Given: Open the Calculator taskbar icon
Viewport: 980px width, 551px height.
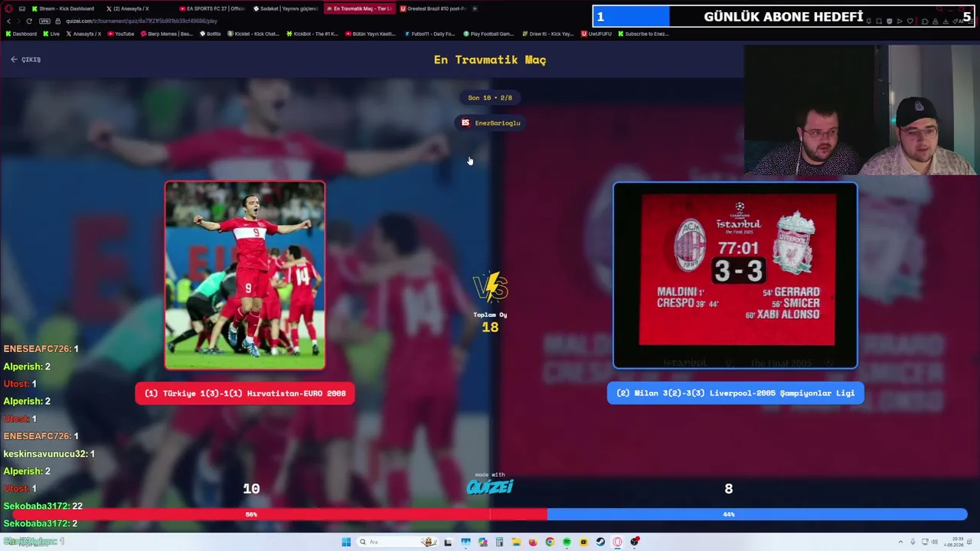Looking at the screenshot, I should coord(499,542).
